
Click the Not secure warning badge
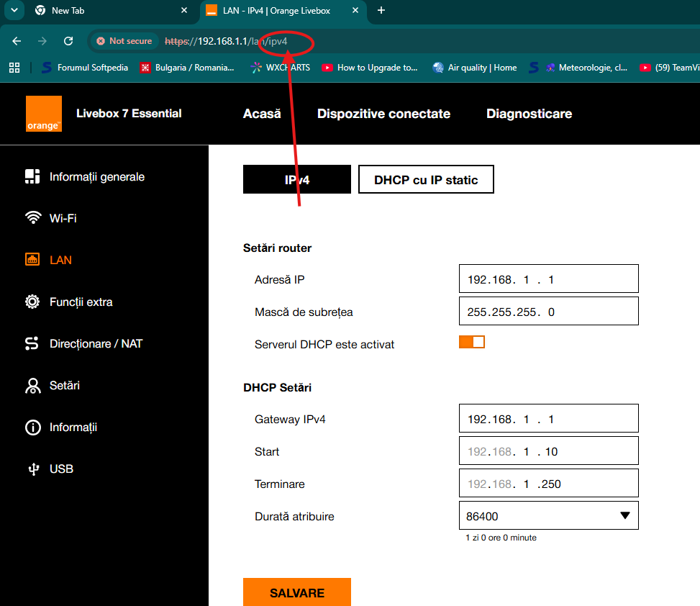pyautogui.click(x=124, y=41)
